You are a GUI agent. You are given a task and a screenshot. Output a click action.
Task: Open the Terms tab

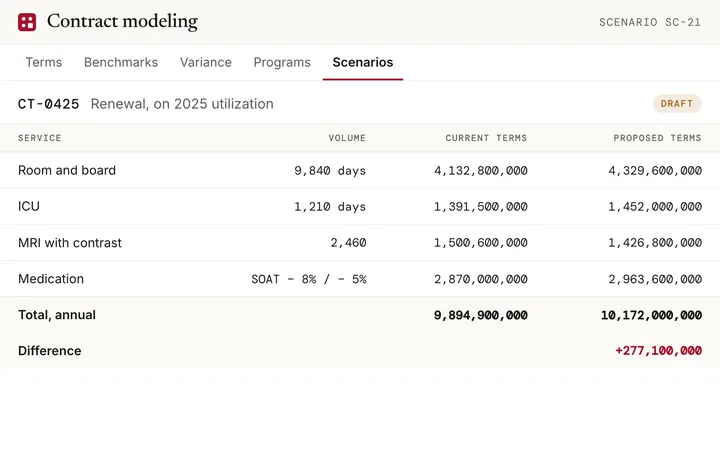tap(44, 62)
